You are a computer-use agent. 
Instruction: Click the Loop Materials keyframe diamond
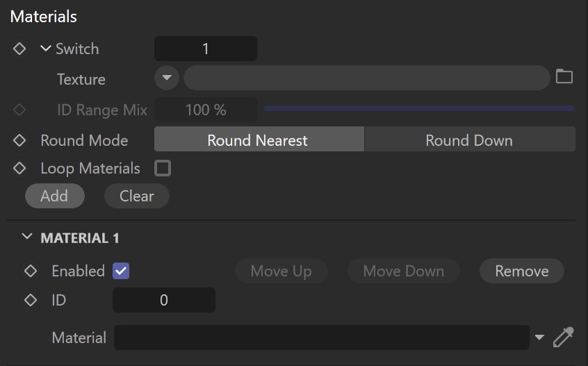(19, 168)
